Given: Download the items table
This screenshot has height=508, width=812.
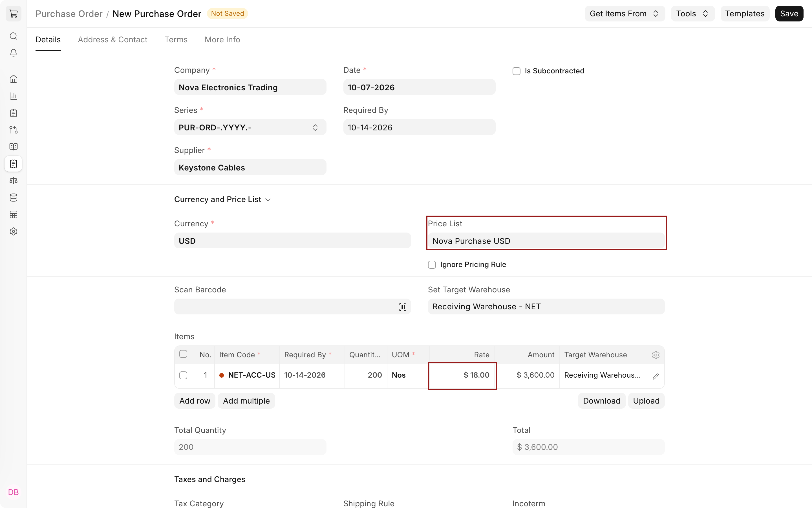Looking at the screenshot, I should (x=601, y=401).
